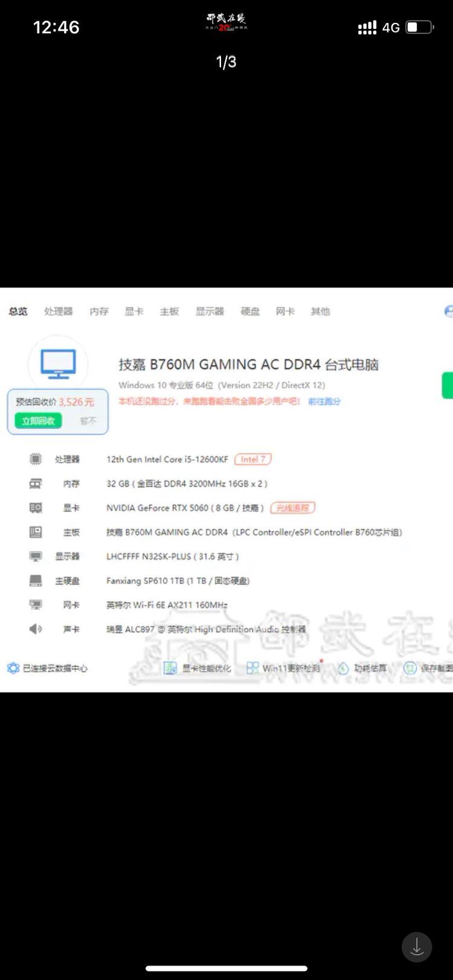Click the graphics card icon
This screenshot has height=980, width=453.
36,508
